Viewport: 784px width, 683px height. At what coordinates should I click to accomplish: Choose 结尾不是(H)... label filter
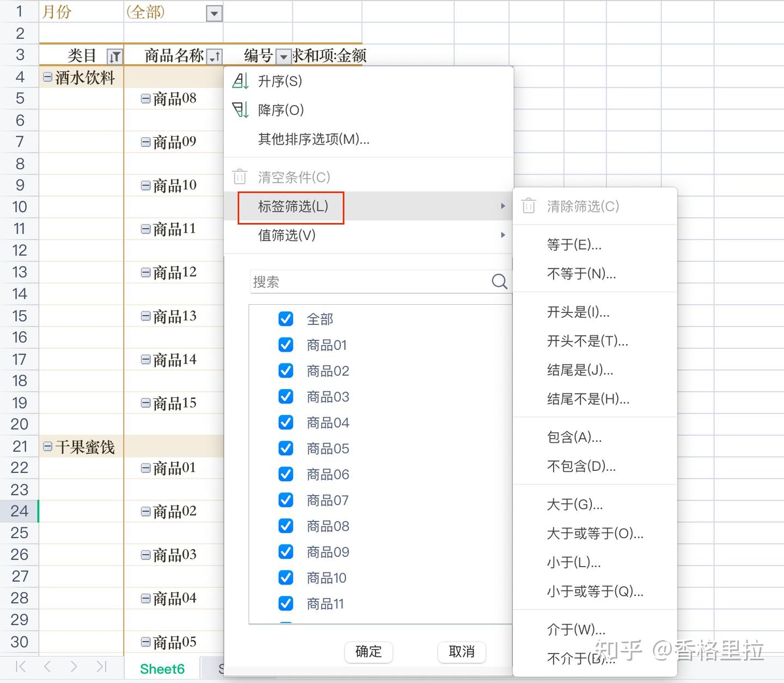click(595, 399)
